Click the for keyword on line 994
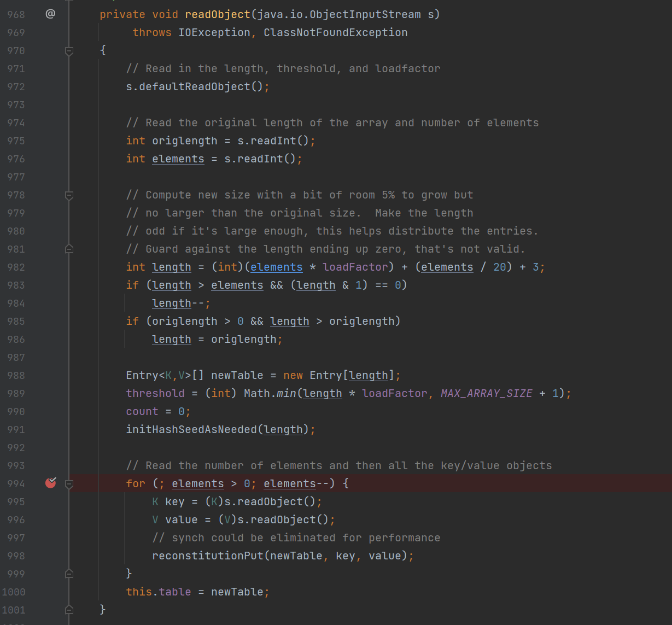 click(136, 483)
